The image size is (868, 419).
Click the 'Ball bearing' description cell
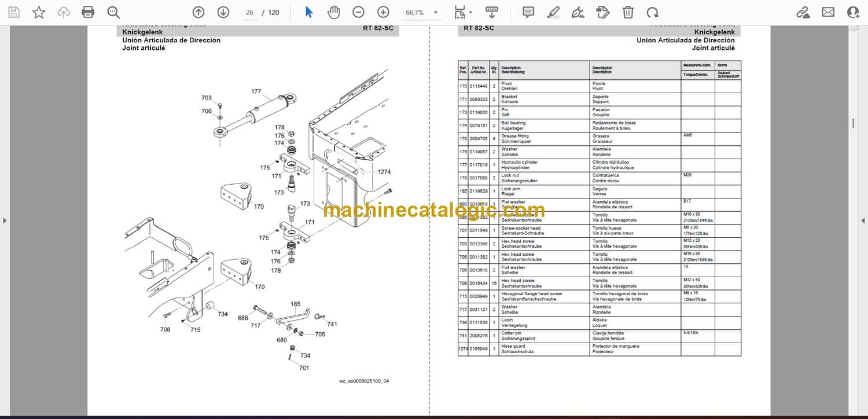click(514, 123)
